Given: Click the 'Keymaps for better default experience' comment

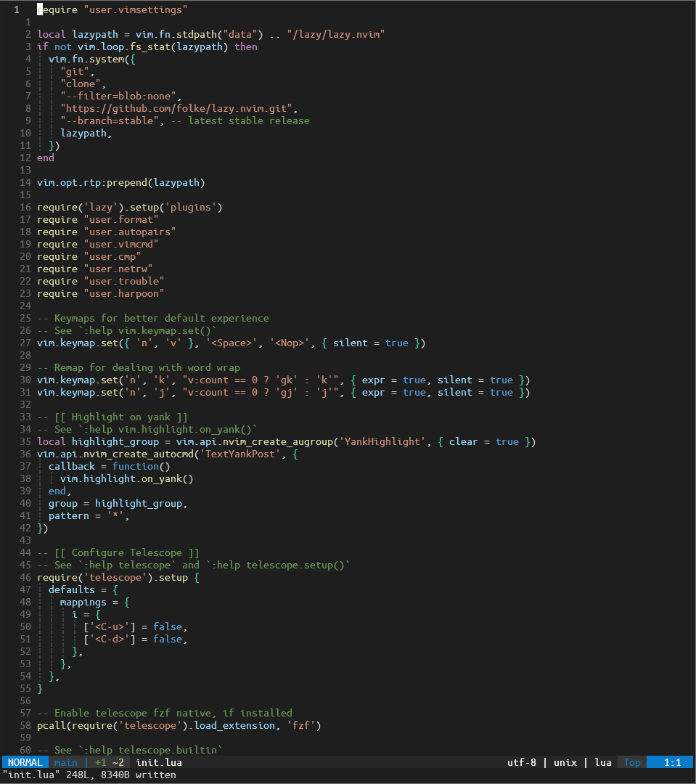Looking at the screenshot, I should point(153,318).
